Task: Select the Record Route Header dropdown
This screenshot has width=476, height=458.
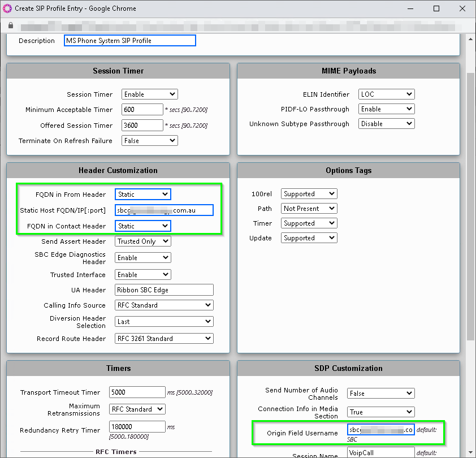Action: point(164,339)
